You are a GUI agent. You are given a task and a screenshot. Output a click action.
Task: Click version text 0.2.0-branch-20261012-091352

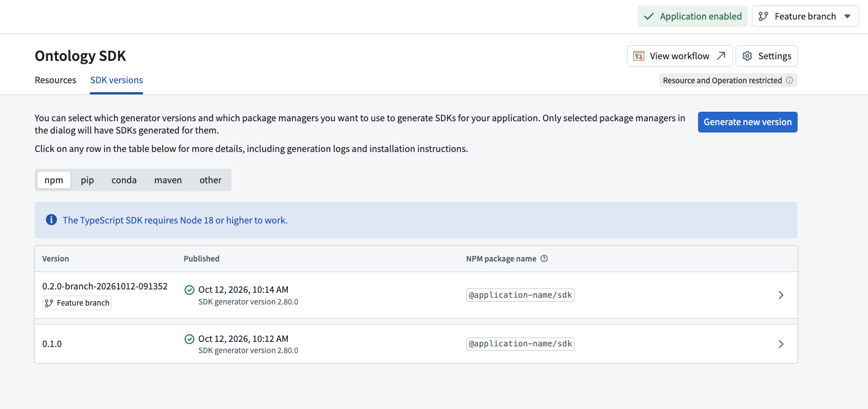(x=105, y=286)
